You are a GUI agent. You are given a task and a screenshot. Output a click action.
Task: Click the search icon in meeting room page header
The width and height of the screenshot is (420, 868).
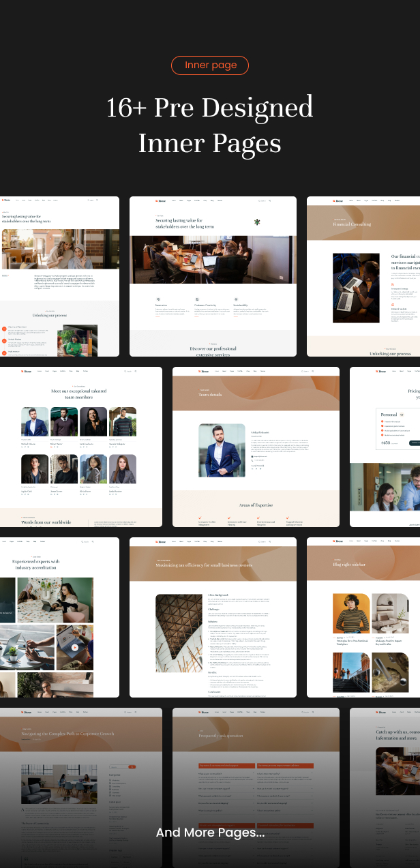coord(270,200)
